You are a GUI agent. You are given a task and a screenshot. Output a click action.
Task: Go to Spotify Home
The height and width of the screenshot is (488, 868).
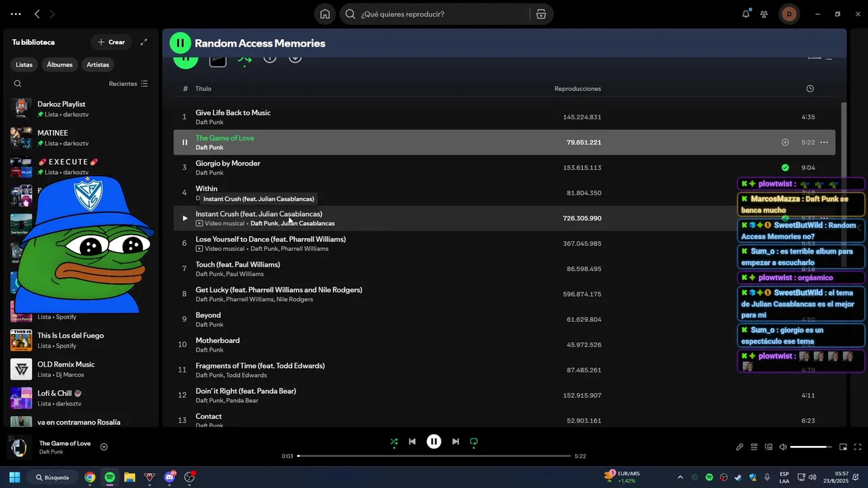pos(325,14)
